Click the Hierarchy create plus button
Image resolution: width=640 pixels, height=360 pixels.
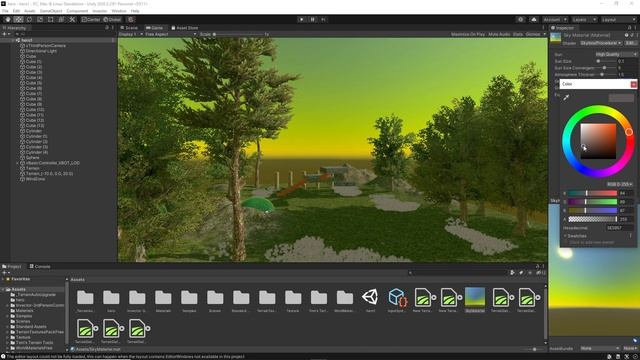click(x=5, y=34)
